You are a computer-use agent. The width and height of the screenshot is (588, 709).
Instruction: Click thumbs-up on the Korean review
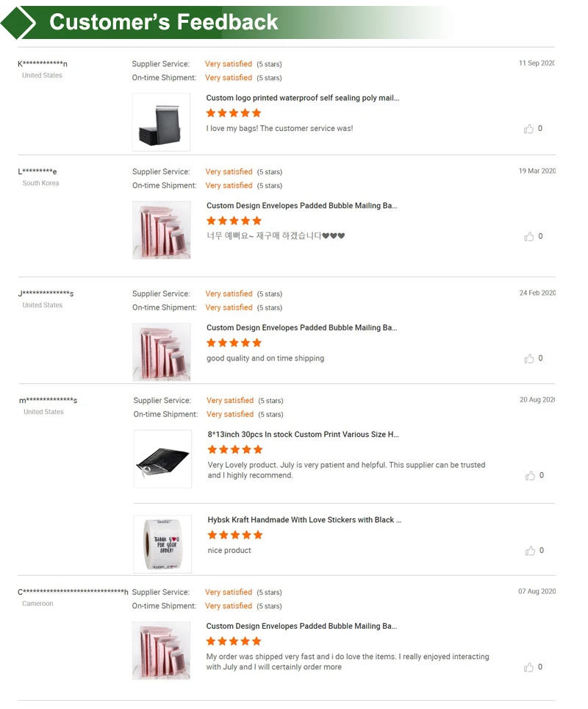pos(528,237)
